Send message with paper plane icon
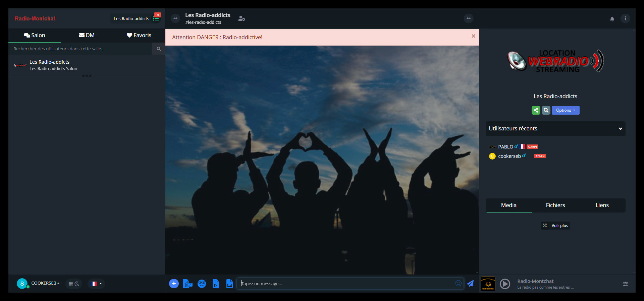644x301 pixels. 470,284
